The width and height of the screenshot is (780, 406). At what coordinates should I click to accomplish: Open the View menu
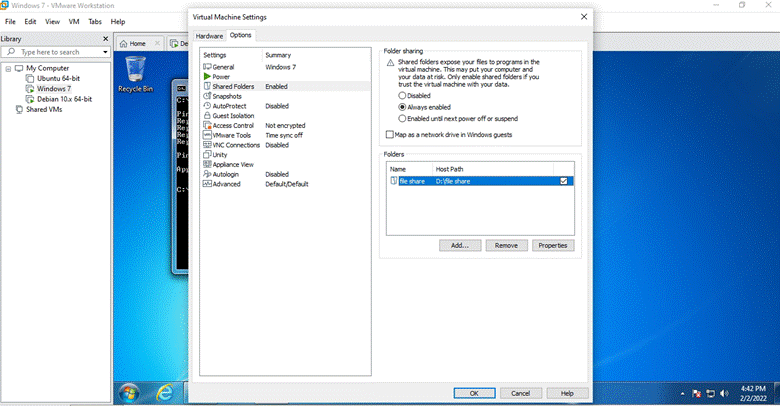[x=52, y=21]
